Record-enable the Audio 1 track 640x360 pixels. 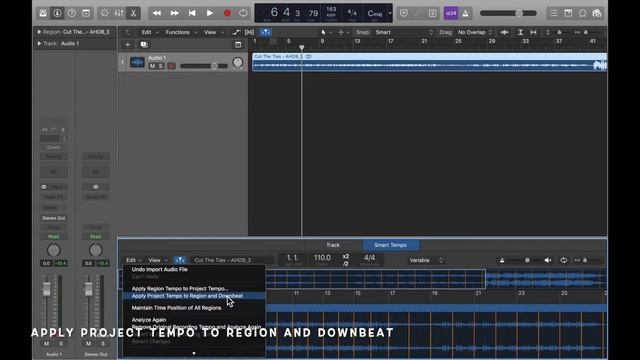(x=171, y=66)
